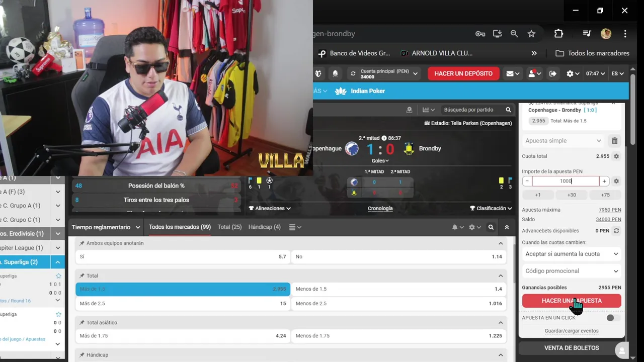This screenshot has width=644, height=362.
Task: Collapse the Total asiático market section
Action: 501,323
